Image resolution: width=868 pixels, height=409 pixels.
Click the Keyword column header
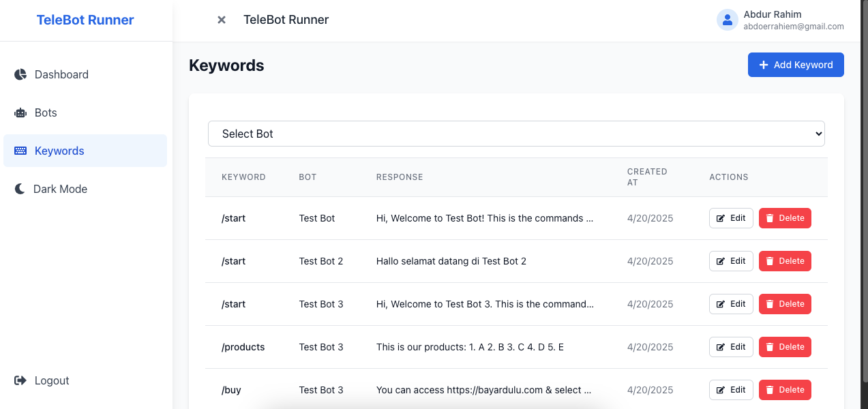coord(243,177)
